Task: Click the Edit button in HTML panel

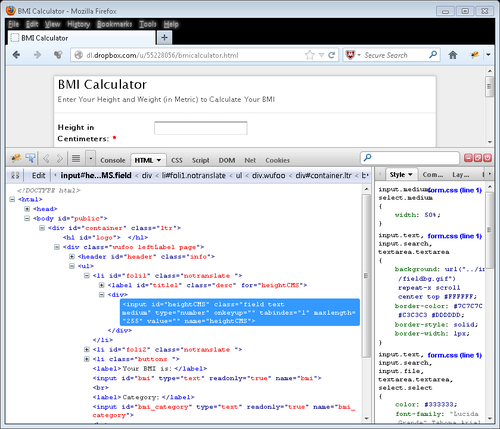Action: 38,175
